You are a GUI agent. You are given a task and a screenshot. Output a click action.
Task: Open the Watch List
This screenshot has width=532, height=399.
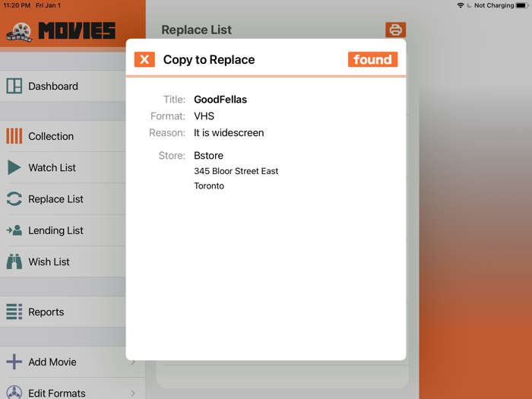[52, 168]
